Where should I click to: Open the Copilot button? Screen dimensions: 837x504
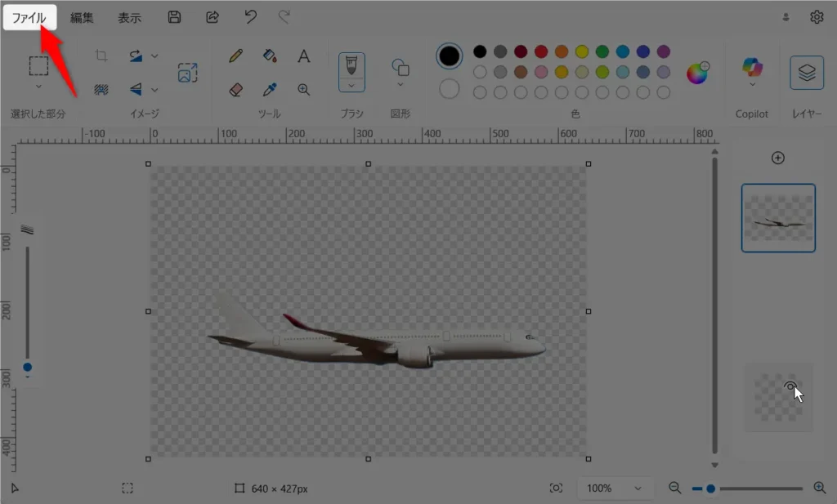[x=752, y=67]
